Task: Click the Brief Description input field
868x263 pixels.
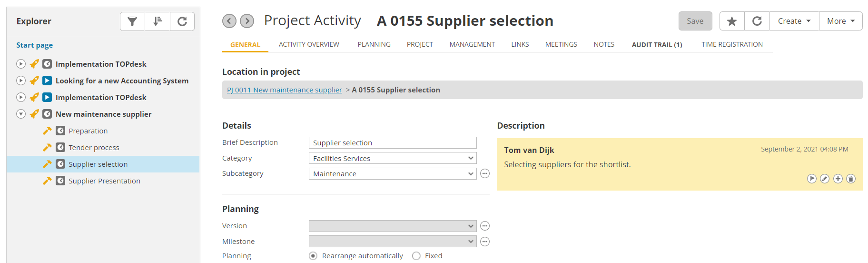Action: coord(393,143)
